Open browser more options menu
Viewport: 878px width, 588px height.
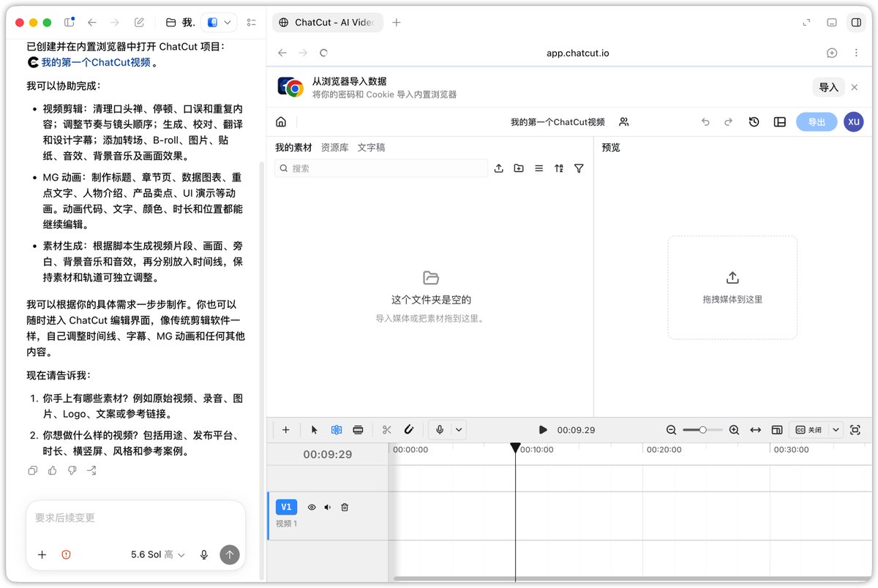point(856,53)
